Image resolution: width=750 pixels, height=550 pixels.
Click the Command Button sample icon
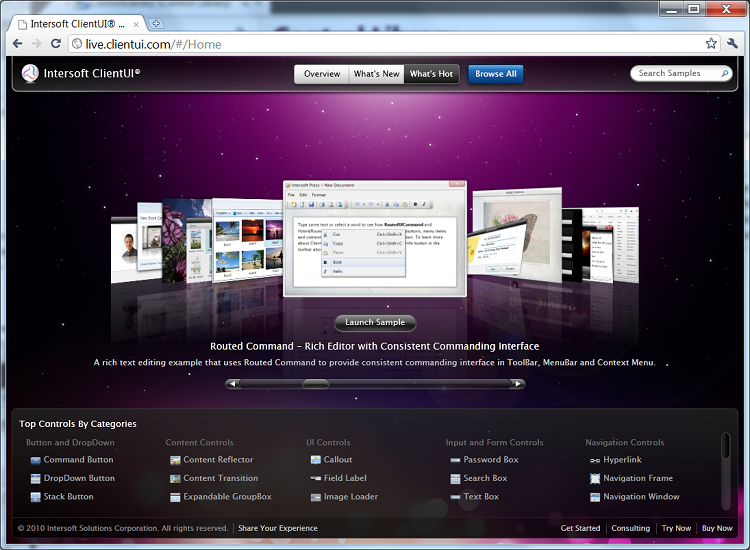point(35,460)
